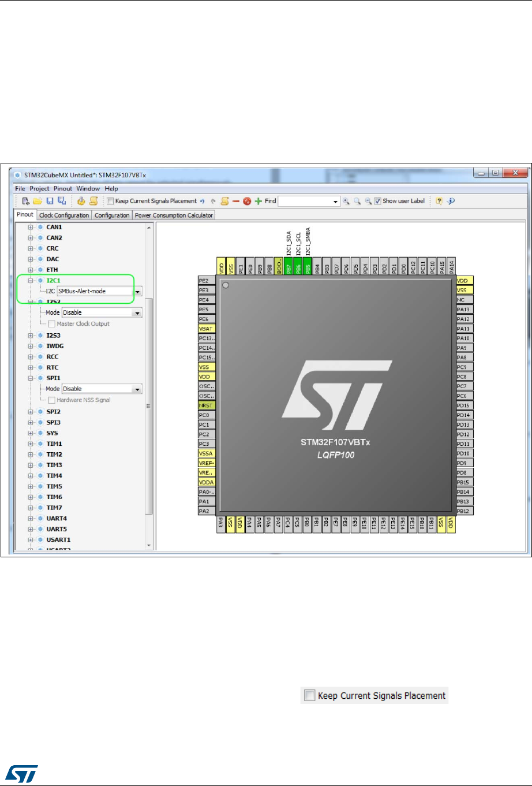Click the red circular reset icon
The width and height of the screenshot is (532, 786).
(247, 201)
